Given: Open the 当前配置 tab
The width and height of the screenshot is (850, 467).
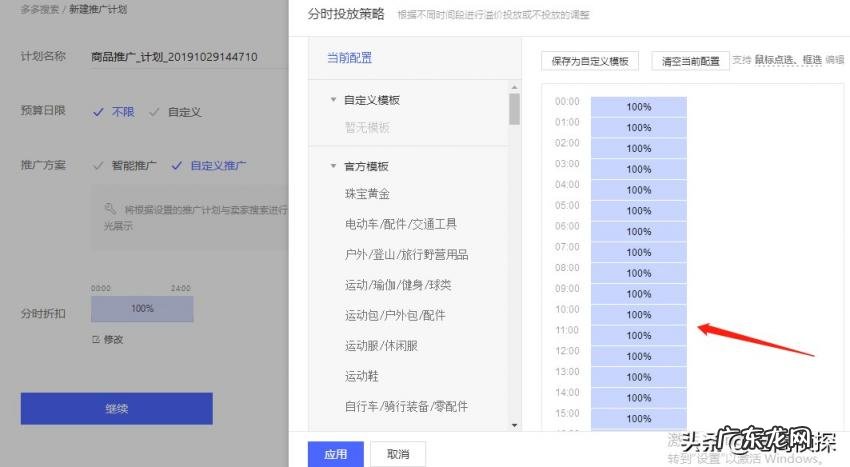Looking at the screenshot, I should click(350, 58).
